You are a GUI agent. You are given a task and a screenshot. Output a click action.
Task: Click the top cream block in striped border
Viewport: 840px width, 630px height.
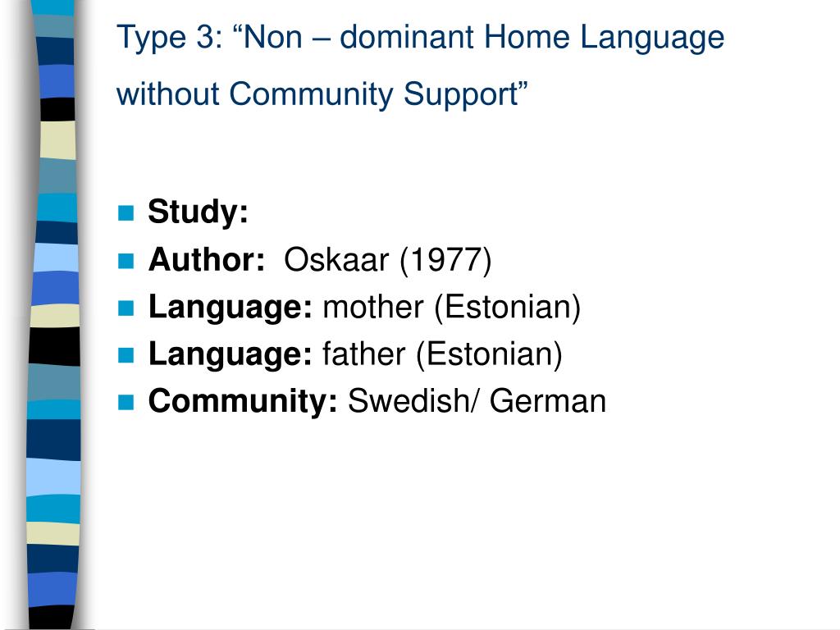(x=57, y=139)
